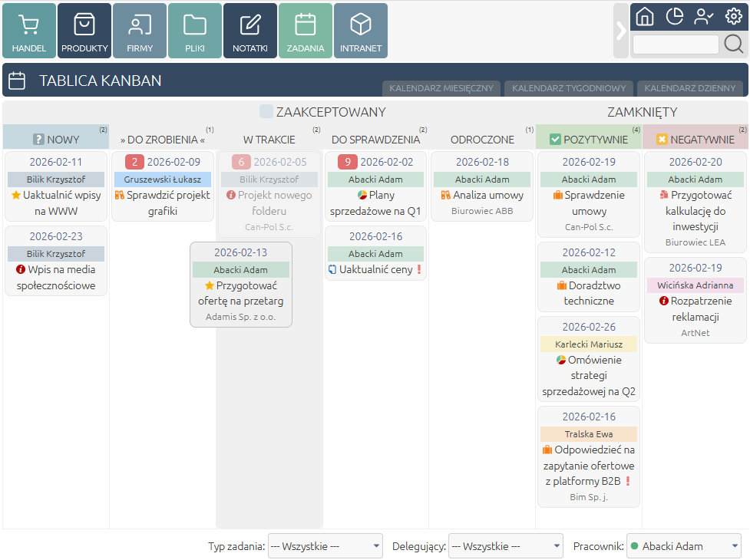Open the Pliki folder module
This screenshot has height=560, width=750.
(195, 31)
